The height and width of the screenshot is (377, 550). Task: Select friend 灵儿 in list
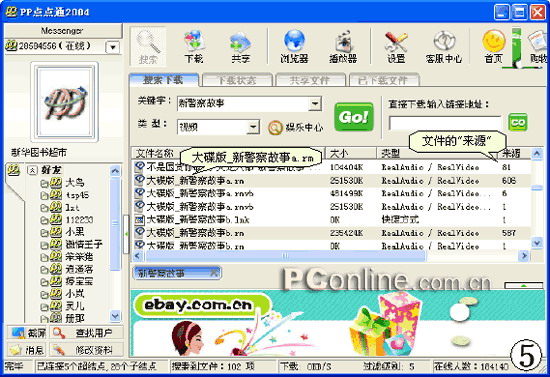point(75,306)
